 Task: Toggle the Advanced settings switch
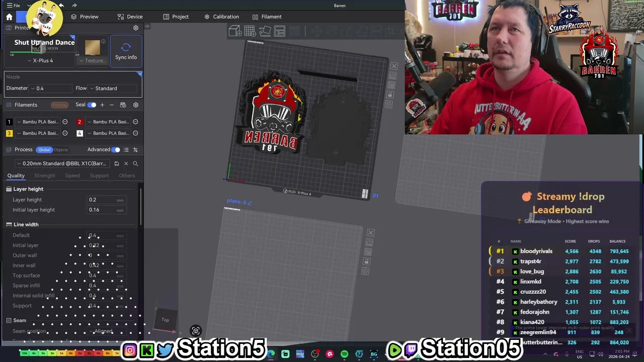116,149
